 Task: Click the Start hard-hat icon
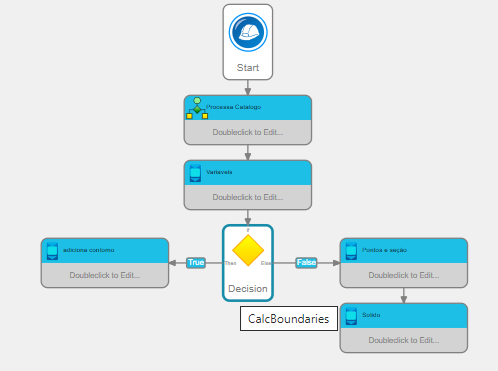tap(248, 32)
